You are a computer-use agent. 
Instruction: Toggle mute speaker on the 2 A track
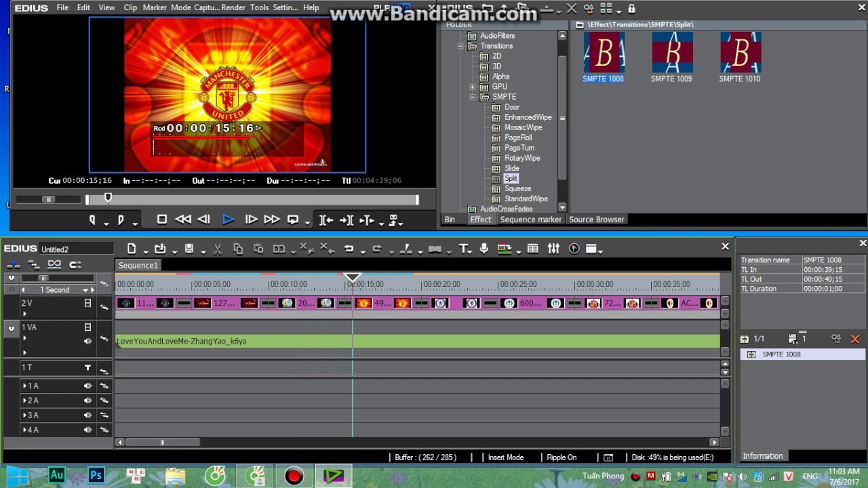click(87, 401)
